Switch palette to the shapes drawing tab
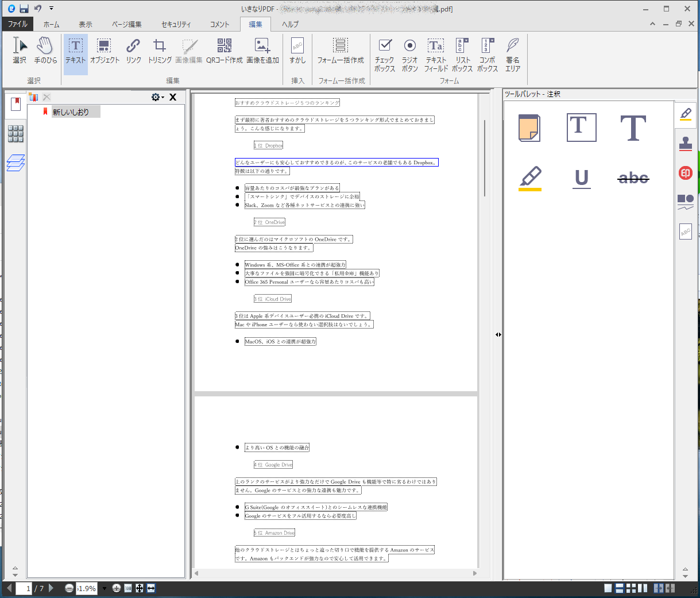 [686, 202]
